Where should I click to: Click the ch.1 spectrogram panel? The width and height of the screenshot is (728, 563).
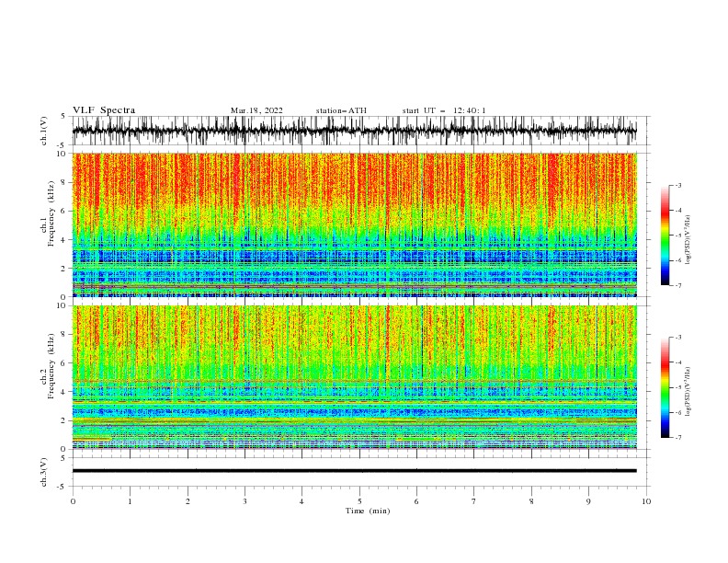[354, 224]
